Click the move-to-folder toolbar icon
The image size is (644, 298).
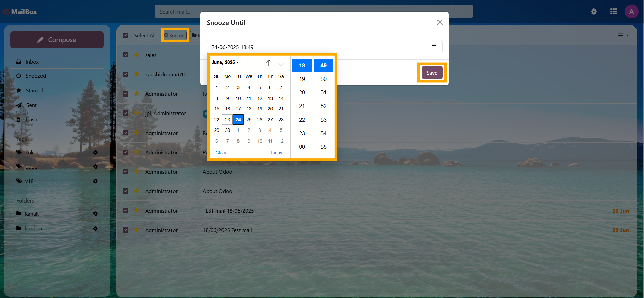(x=195, y=35)
